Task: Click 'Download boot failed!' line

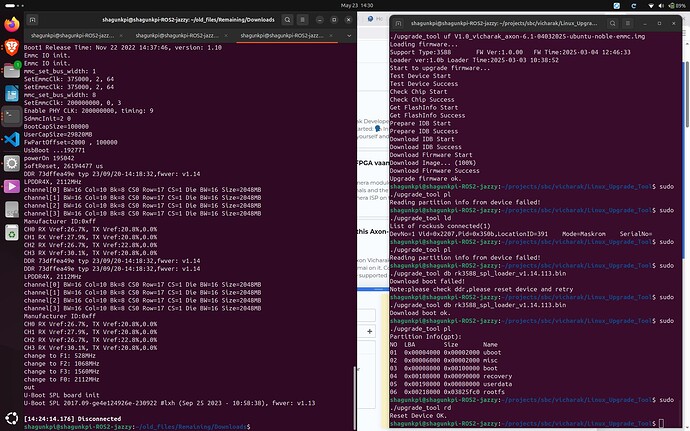Action: [427, 281]
